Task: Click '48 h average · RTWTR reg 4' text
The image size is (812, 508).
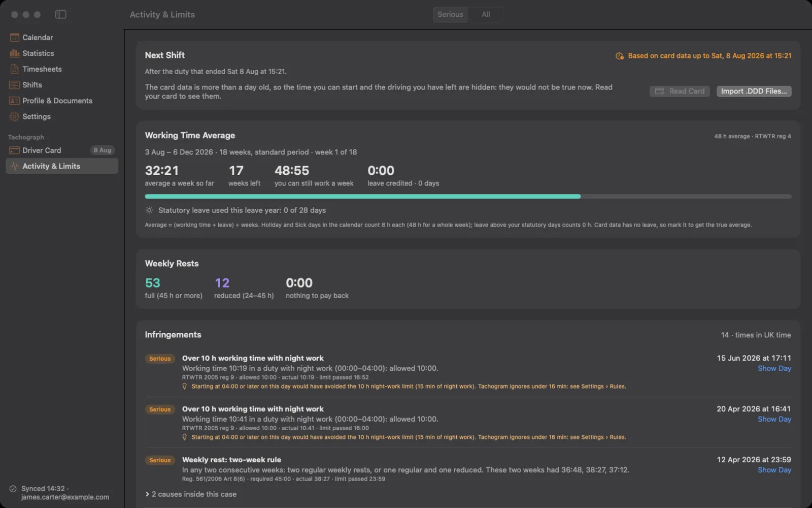Action: tap(753, 136)
